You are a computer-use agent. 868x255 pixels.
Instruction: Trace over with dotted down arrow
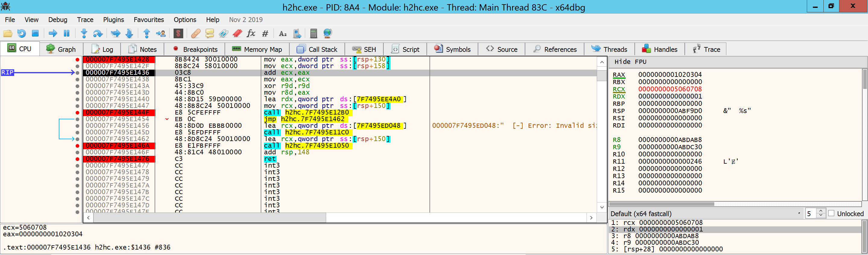129,33
